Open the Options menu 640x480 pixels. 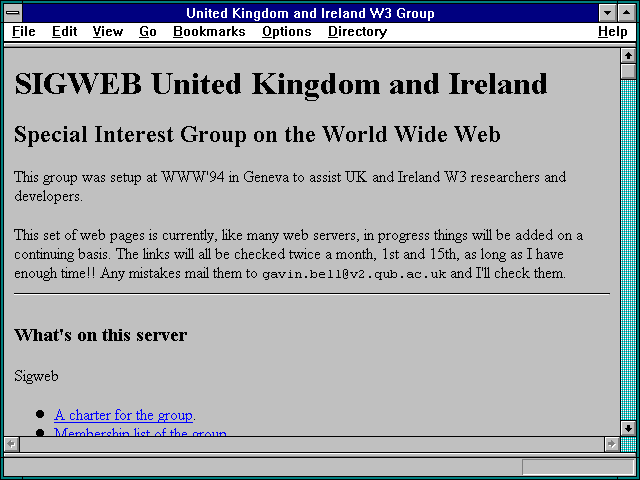point(287,31)
